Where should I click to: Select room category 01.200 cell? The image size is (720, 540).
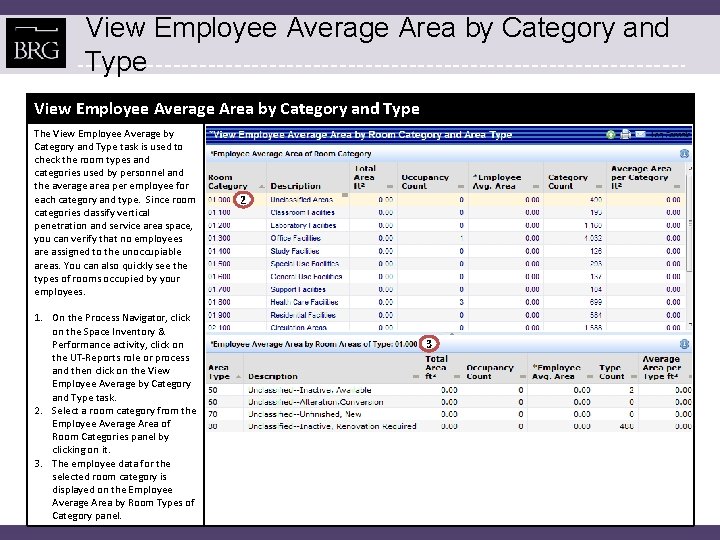click(x=219, y=225)
